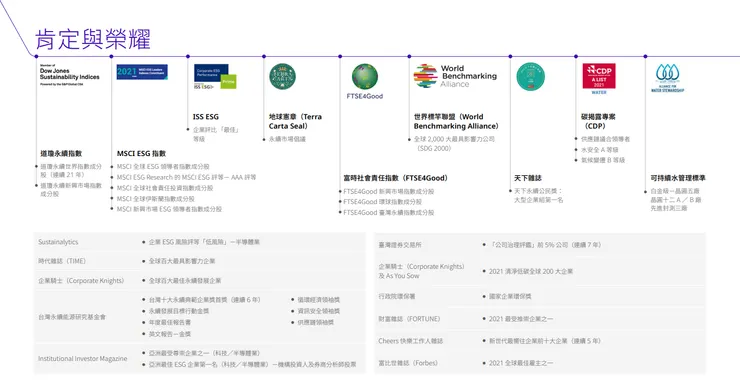Viewport: 740px width, 390px height.
Task: Click the 全球百大最具影響力企業 entry
Action: [182, 261]
